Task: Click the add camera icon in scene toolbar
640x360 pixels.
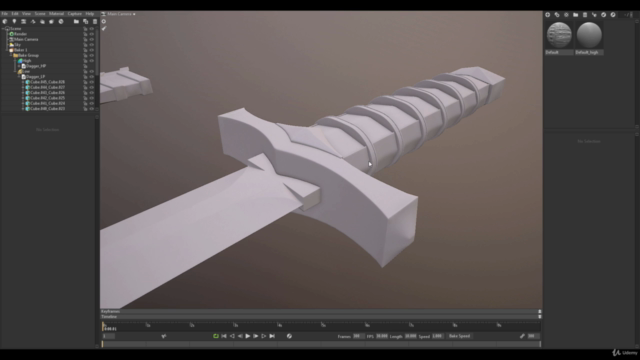Action: 24,22
